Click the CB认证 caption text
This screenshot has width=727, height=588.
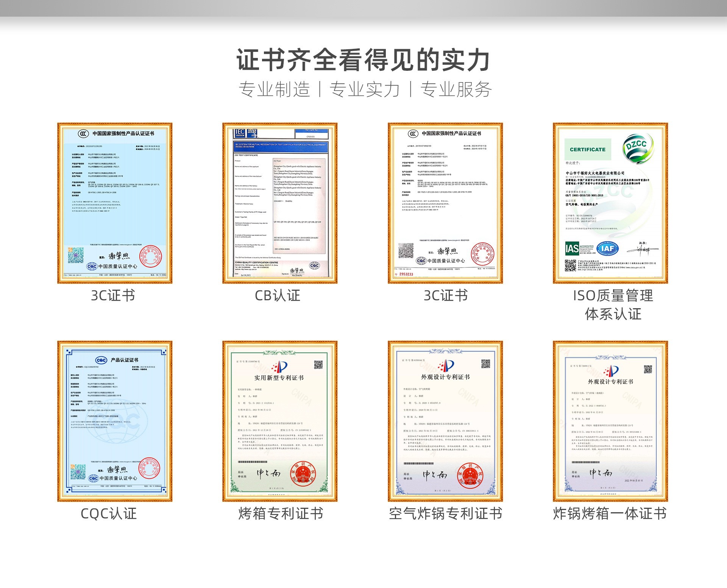(278, 296)
